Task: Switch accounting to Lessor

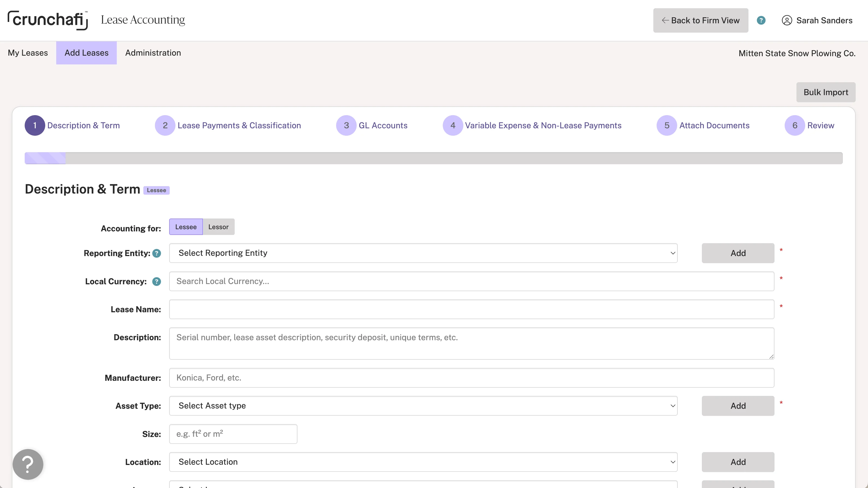Action: pyautogui.click(x=218, y=227)
